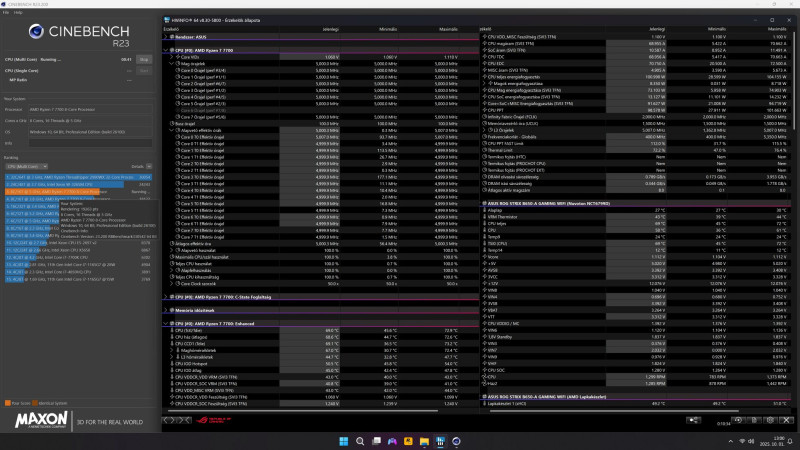Click the HWiNFO vertical scrollbar
Viewport: 800px width, 450px height.
794,82
